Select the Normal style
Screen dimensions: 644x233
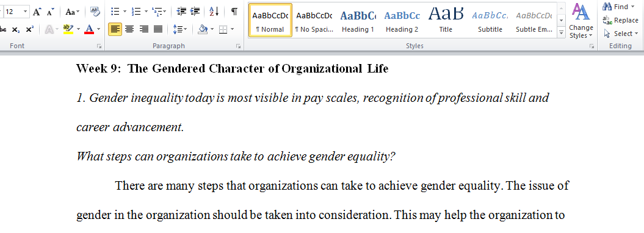(270, 20)
